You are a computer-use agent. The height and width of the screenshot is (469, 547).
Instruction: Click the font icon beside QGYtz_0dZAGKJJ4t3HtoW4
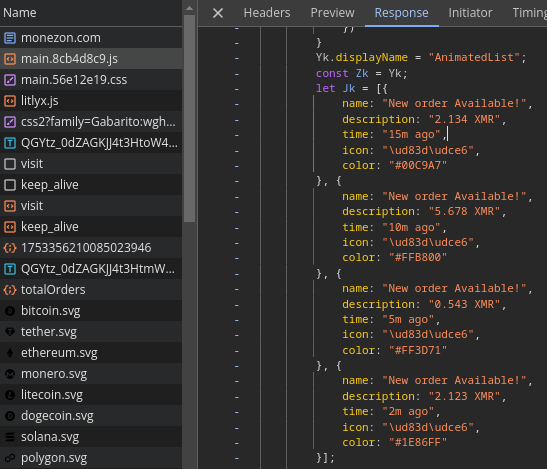pos(10,143)
